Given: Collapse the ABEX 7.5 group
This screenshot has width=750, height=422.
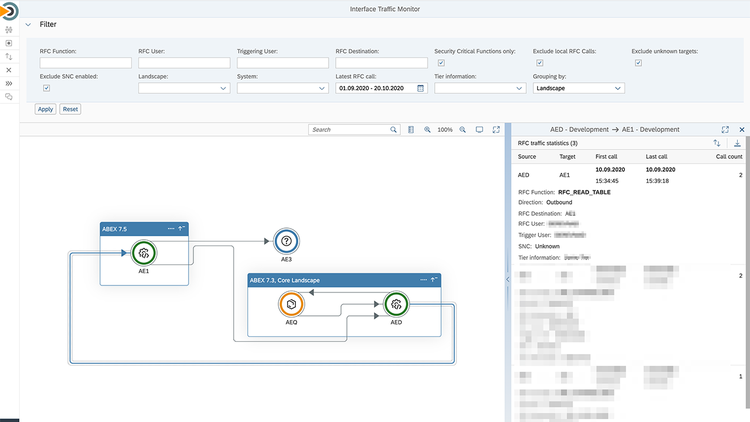Looking at the screenshot, I should click(x=181, y=229).
